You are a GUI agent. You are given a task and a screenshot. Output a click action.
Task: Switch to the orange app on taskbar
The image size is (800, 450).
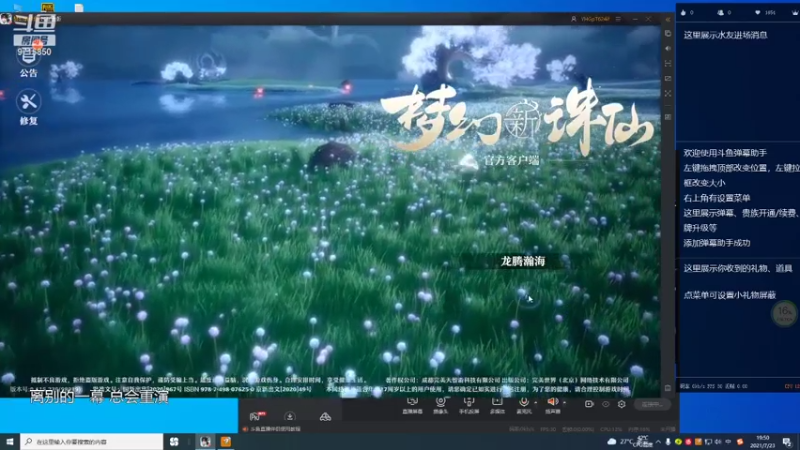226,441
